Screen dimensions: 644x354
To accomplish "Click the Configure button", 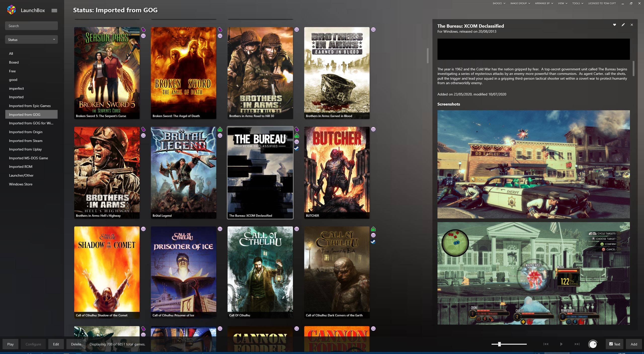I will click(33, 344).
